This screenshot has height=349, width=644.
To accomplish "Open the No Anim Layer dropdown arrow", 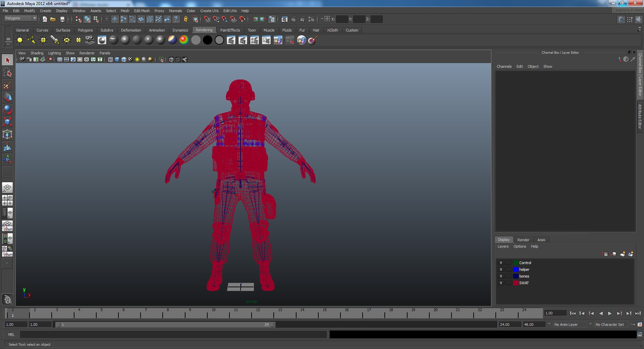I will coord(549,324).
